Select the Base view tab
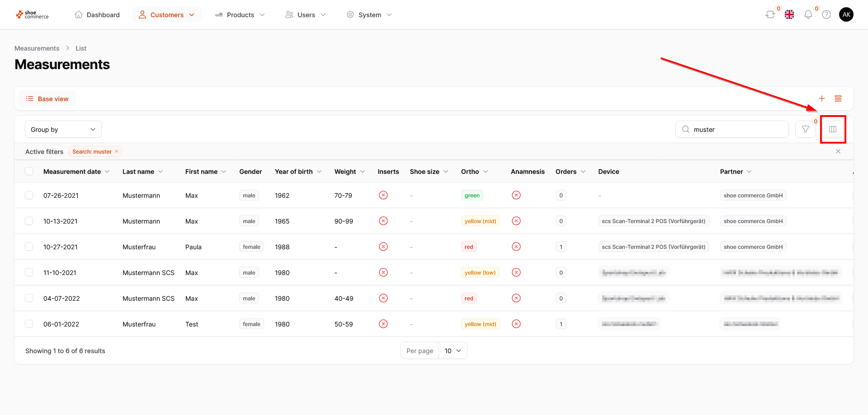 (47, 99)
